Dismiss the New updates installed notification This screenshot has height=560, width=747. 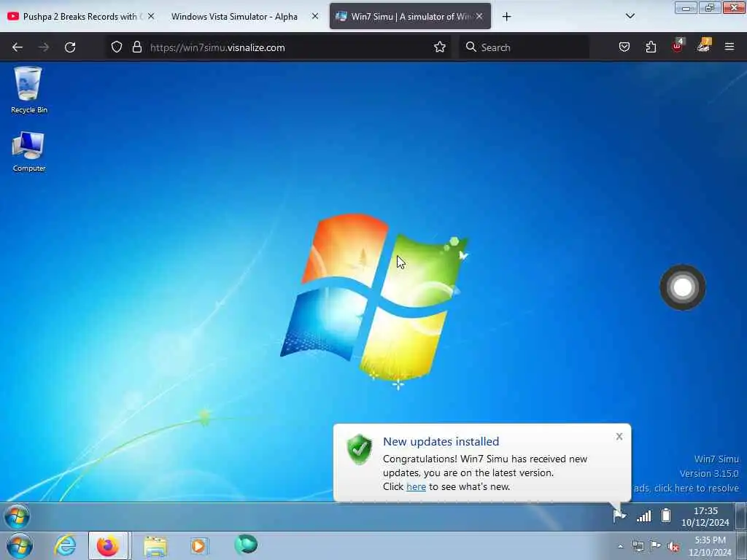click(619, 436)
